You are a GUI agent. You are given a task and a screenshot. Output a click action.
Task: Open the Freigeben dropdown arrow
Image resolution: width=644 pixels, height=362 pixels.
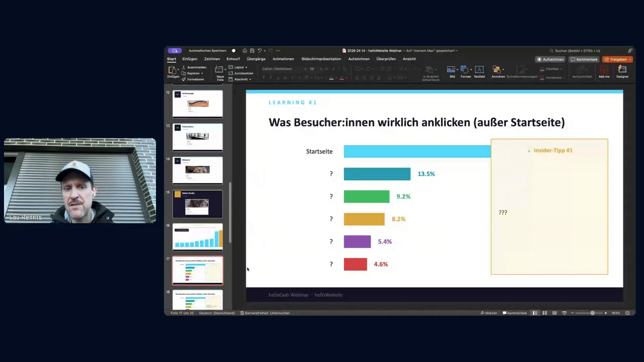pos(630,59)
